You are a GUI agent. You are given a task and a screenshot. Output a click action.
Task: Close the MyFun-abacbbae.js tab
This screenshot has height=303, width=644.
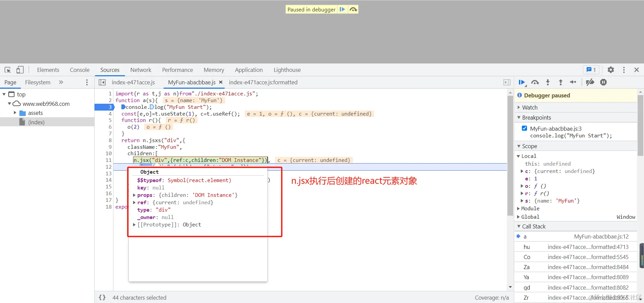point(221,82)
